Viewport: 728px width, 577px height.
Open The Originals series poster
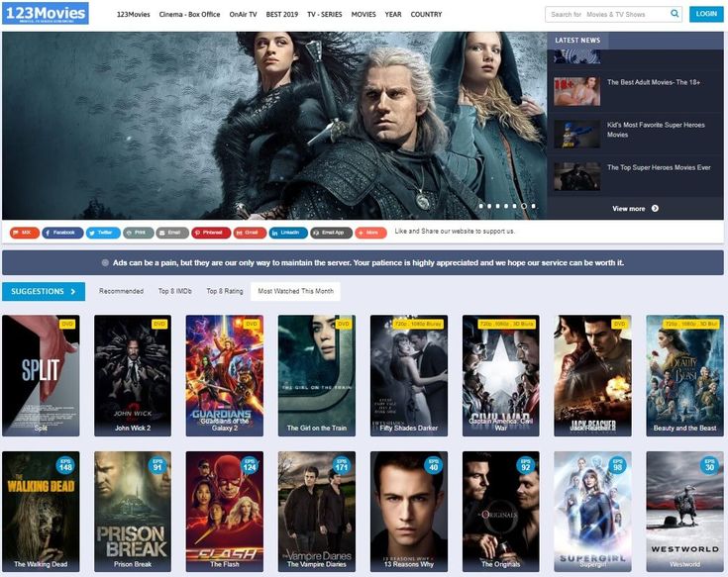click(x=501, y=511)
